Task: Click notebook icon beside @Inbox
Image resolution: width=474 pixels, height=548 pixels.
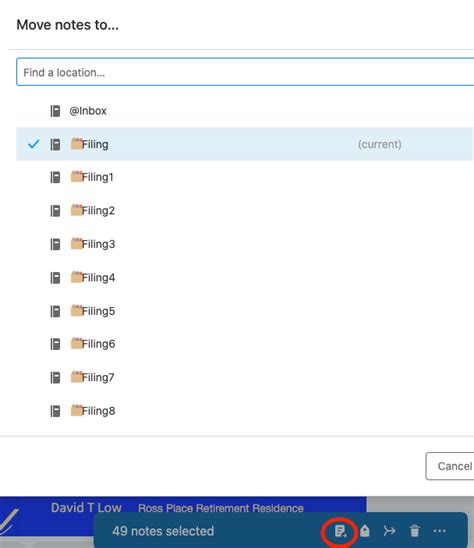Action: 55,111
